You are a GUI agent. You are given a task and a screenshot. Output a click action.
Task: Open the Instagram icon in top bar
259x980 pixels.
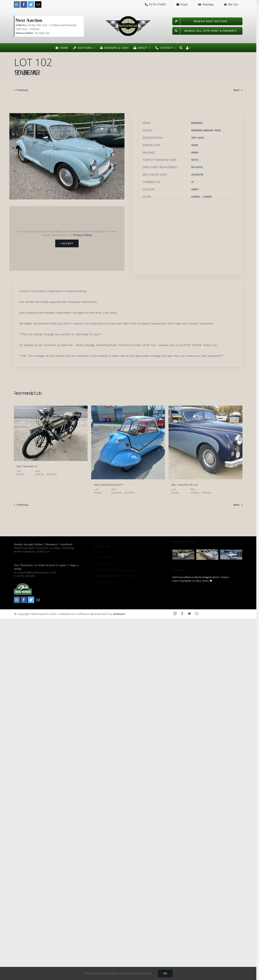[x=17, y=4]
